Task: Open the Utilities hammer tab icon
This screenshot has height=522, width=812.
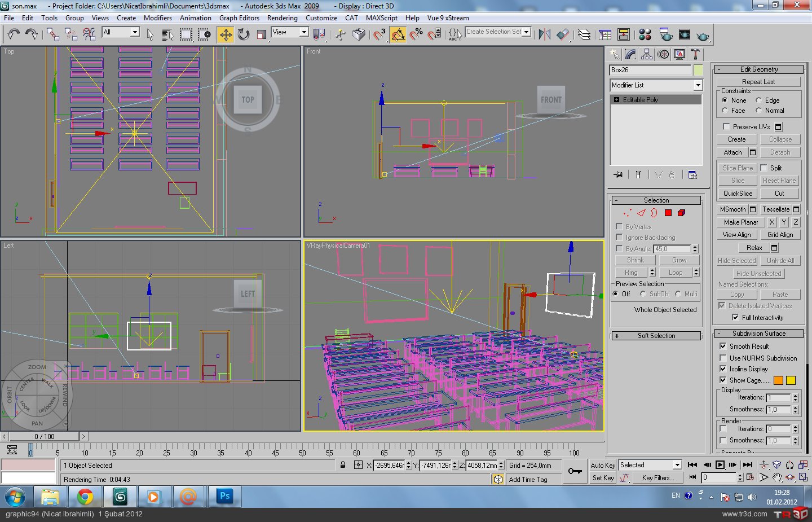Action: point(695,54)
